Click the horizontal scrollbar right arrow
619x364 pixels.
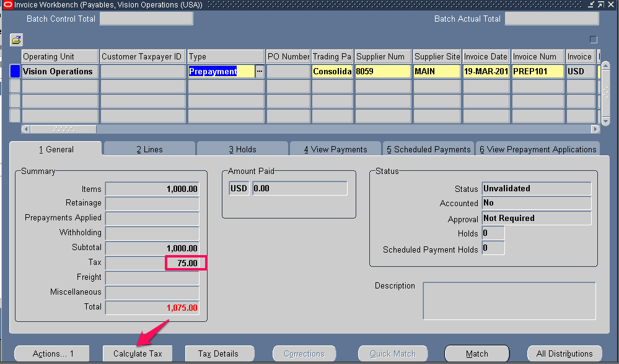point(595,129)
